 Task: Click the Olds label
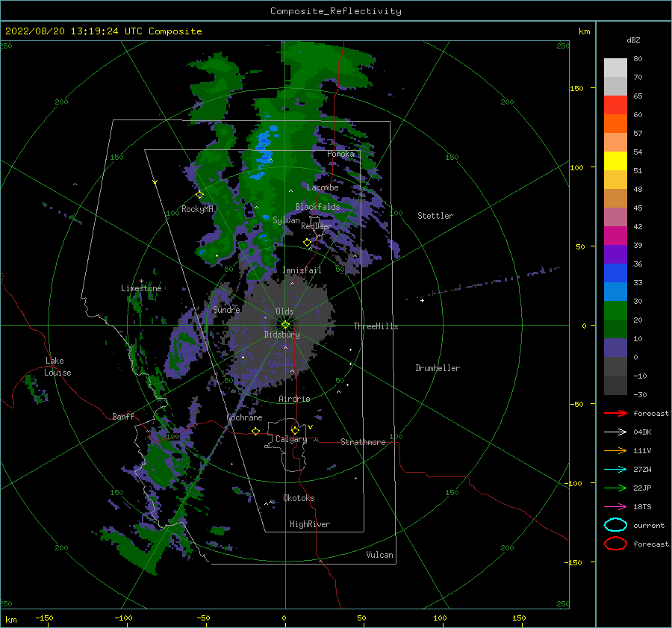pyautogui.click(x=284, y=311)
